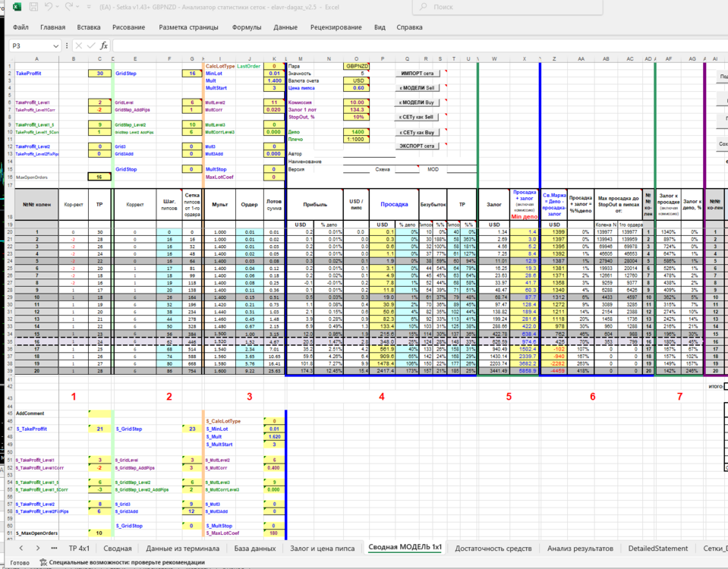The width and height of the screenshot is (728, 569).
Task: Click the к СЕТу как Buy button
Action: 417,132
